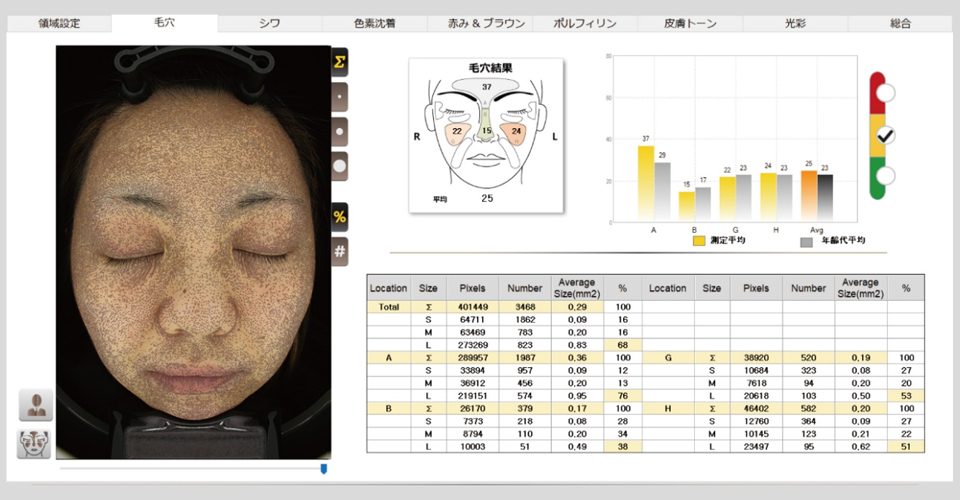The image size is (960, 500).
Task: Click the face zone mask icon
Action: point(35,443)
